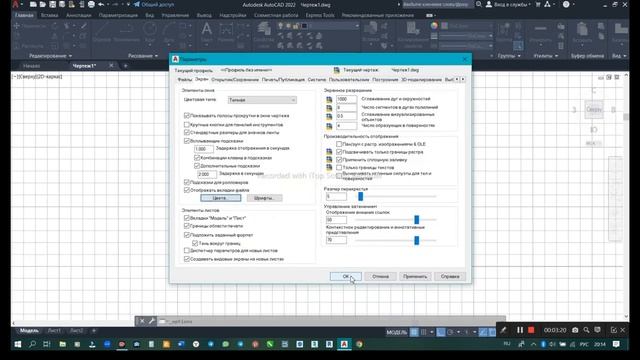640x360 pixels.
Task: Switch to the Построения tab
Action: [385, 80]
